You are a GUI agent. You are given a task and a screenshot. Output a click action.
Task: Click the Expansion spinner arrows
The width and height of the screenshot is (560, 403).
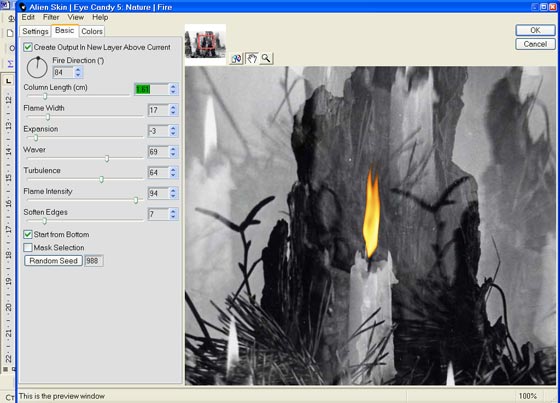(173, 131)
